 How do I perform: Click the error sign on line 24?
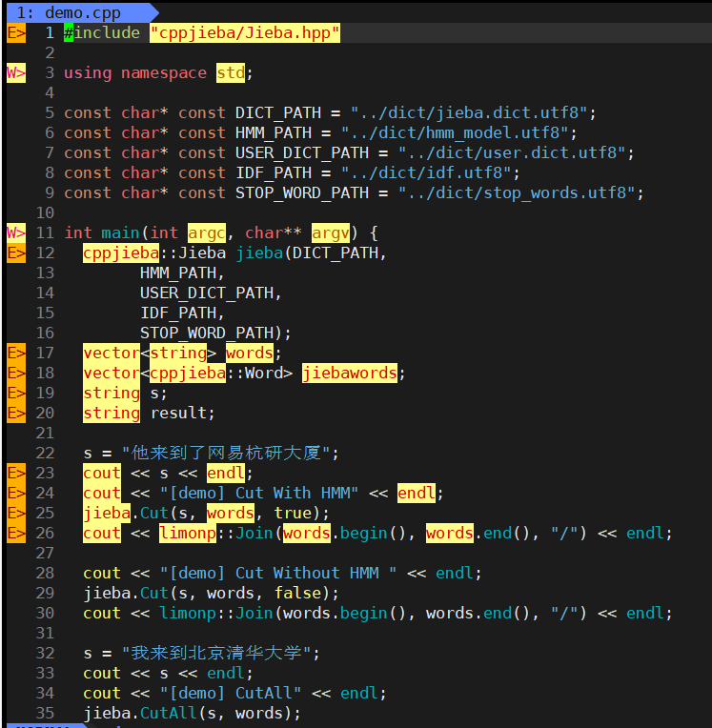tap(16, 493)
